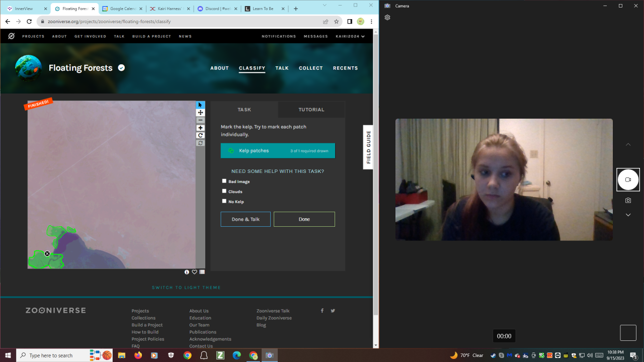644x362 pixels.
Task: Bookmark this page with star icon
Action: (337, 22)
